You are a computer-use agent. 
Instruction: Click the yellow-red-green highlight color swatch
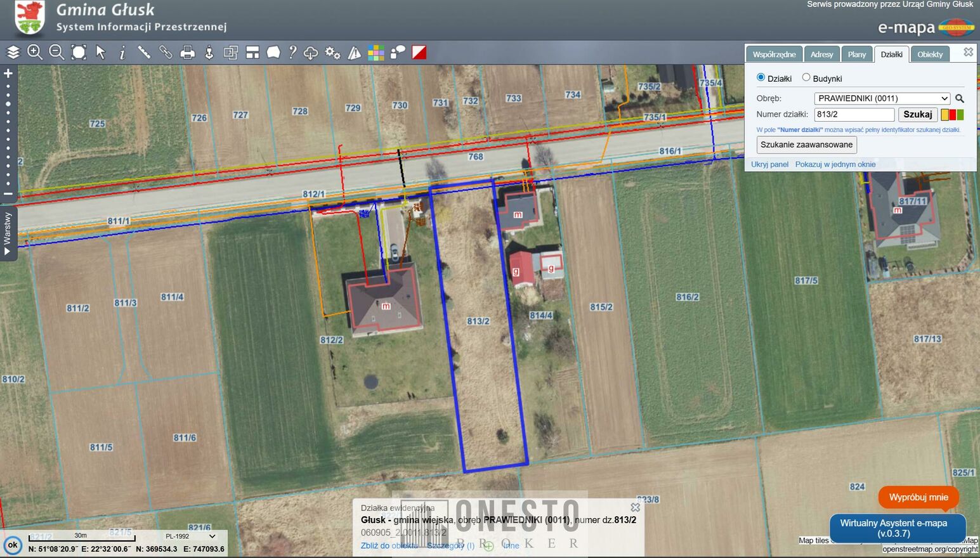pyautogui.click(x=952, y=115)
